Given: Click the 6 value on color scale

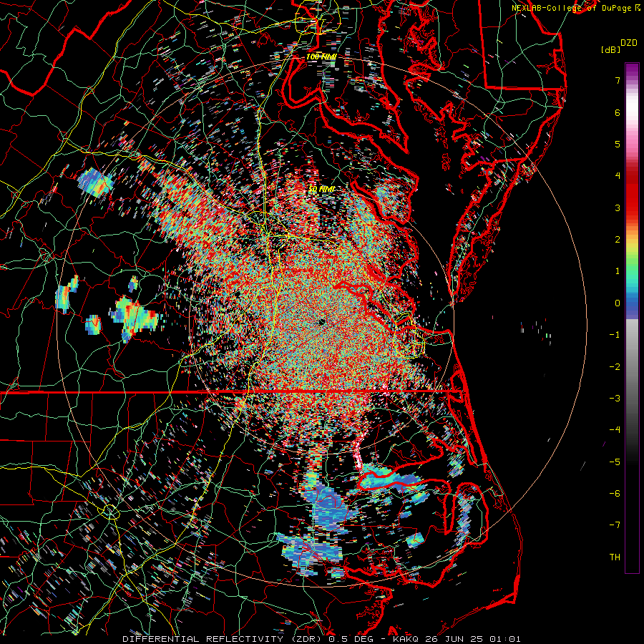Looking at the screenshot, I should tap(618, 112).
